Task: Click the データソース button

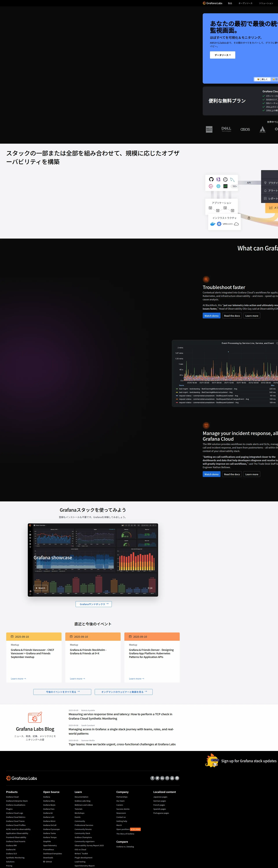Action: click(x=222, y=55)
